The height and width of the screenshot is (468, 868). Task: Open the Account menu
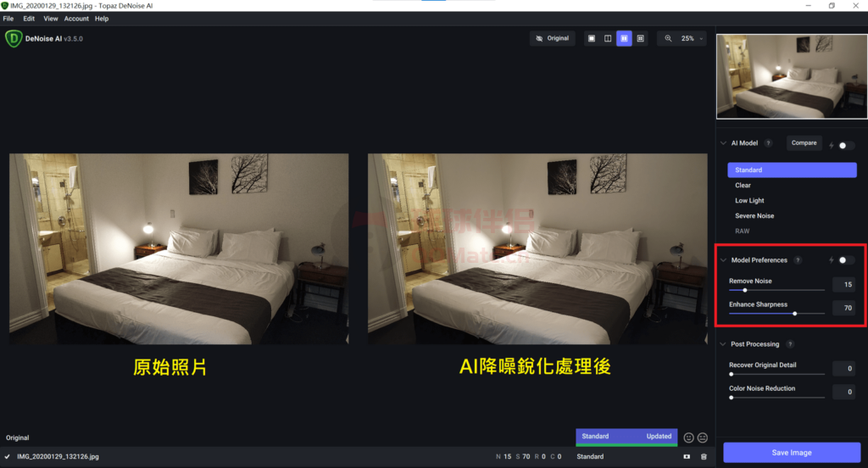76,19
